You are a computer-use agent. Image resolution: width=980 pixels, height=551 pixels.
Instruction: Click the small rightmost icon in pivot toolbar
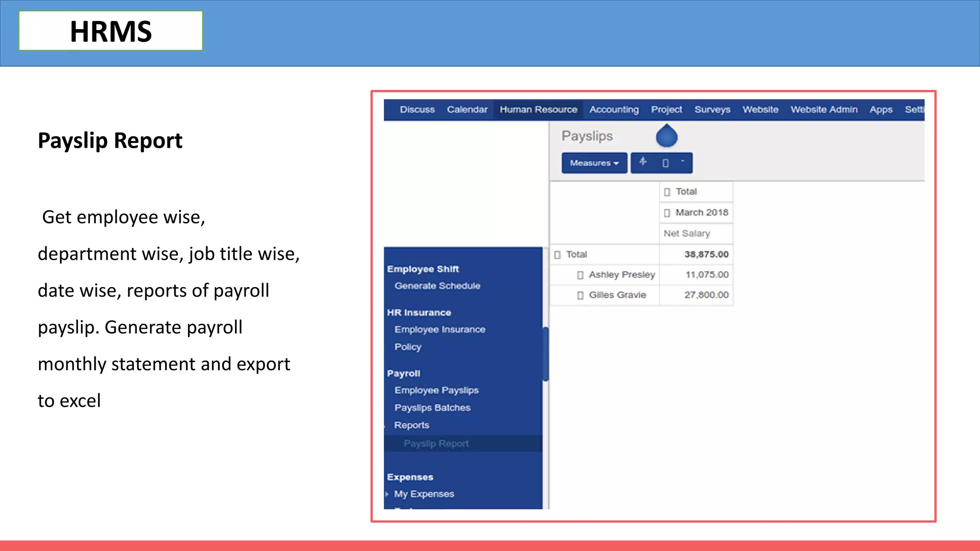(683, 162)
